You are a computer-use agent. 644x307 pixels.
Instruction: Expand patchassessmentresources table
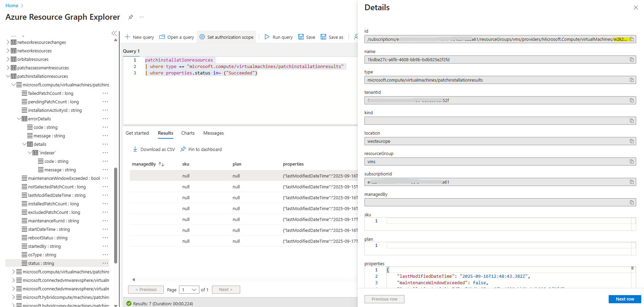click(8, 68)
